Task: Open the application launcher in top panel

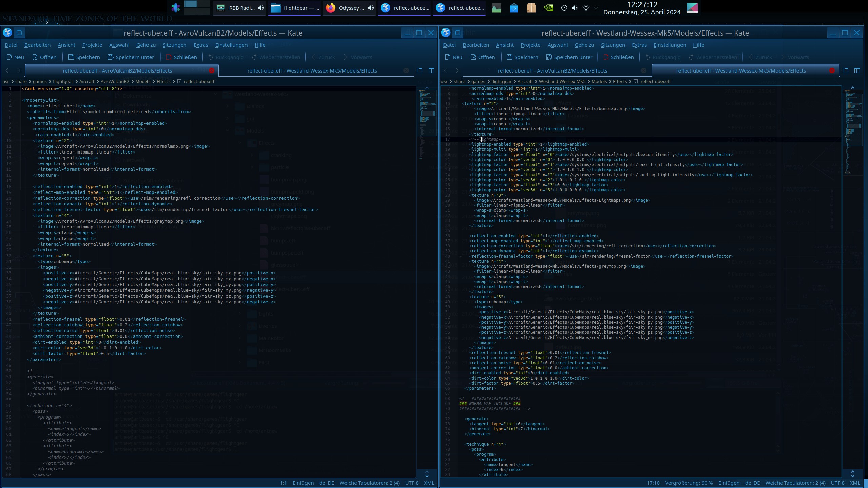Action: coord(175,8)
